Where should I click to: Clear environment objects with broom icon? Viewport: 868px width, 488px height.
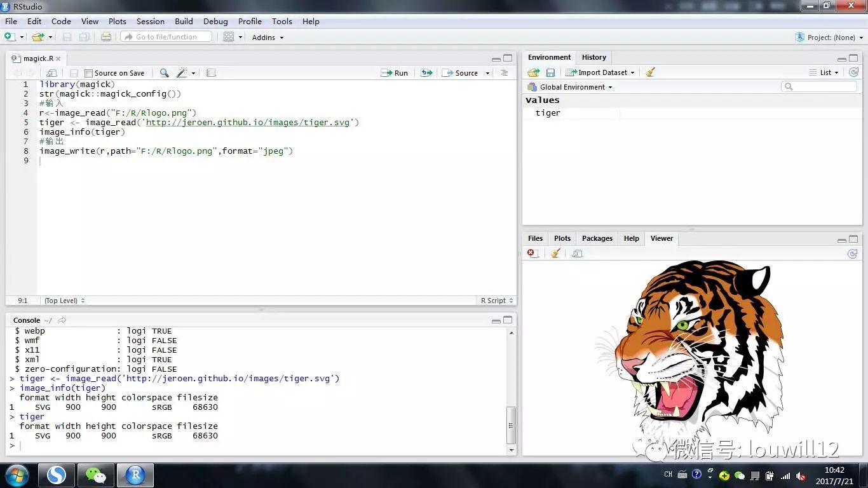[x=650, y=72]
